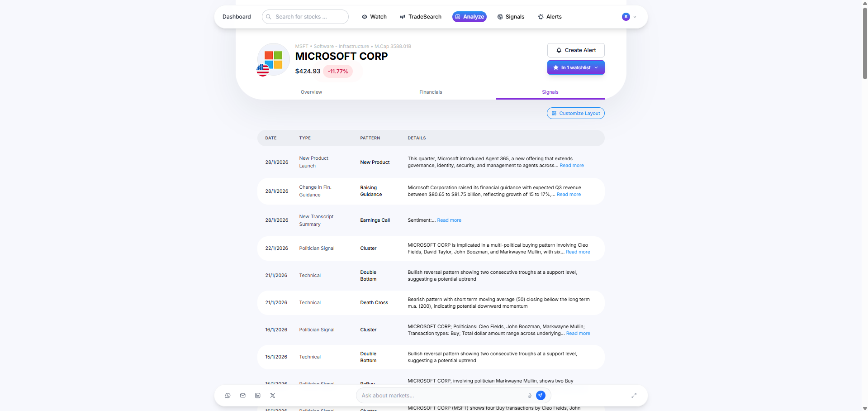The width and height of the screenshot is (868, 411).
Task: Click 'Read more' on the Earnings Call sentiment row
Action: (x=449, y=220)
